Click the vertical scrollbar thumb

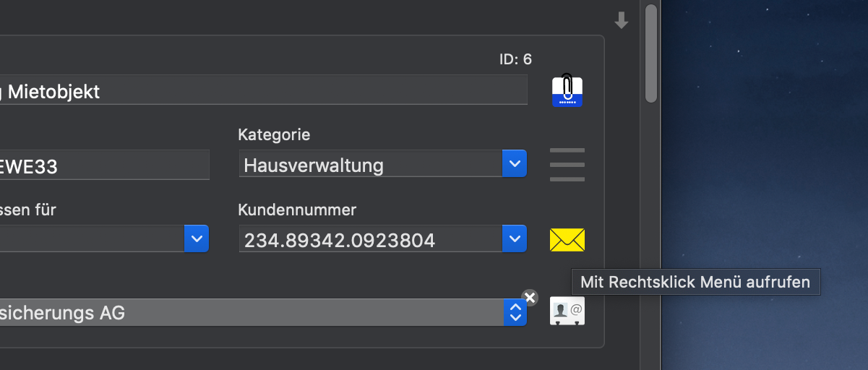[651, 53]
